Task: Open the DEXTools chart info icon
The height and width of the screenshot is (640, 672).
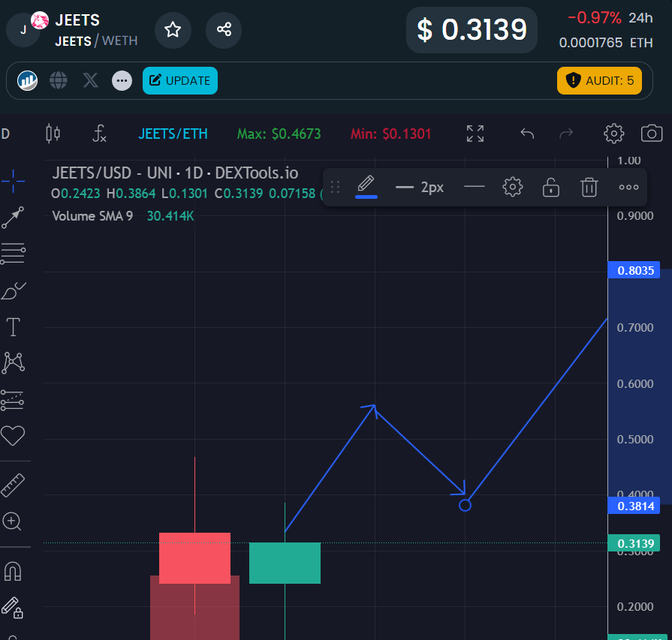Action: [x=28, y=80]
